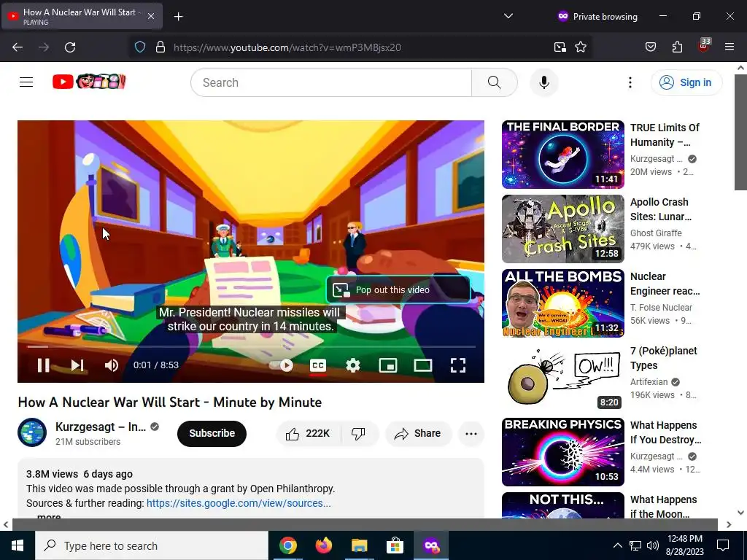The width and height of the screenshot is (747, 560).
Task: Open Firefox application menu
Action: [729, 47]
